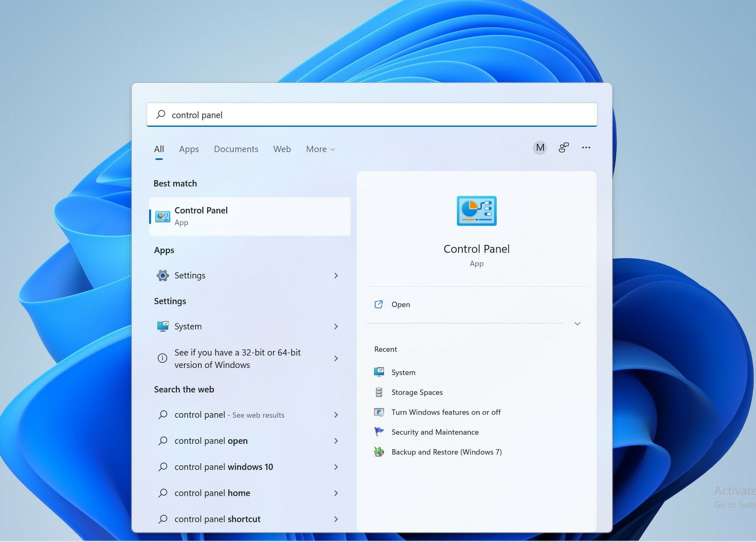The width and height of the screenshot is (756, 542).
Task: Click search icon next to 'control panel shortcut'
Action: (x=163, y=519)
